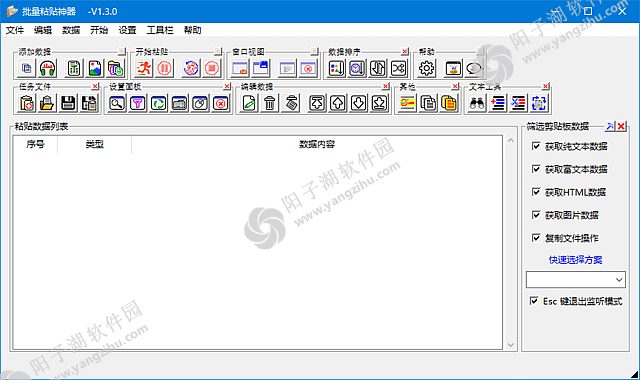Open the 快速选择方案 combo box
This screenshot has width=640, height=380.
tap(576, 280)
